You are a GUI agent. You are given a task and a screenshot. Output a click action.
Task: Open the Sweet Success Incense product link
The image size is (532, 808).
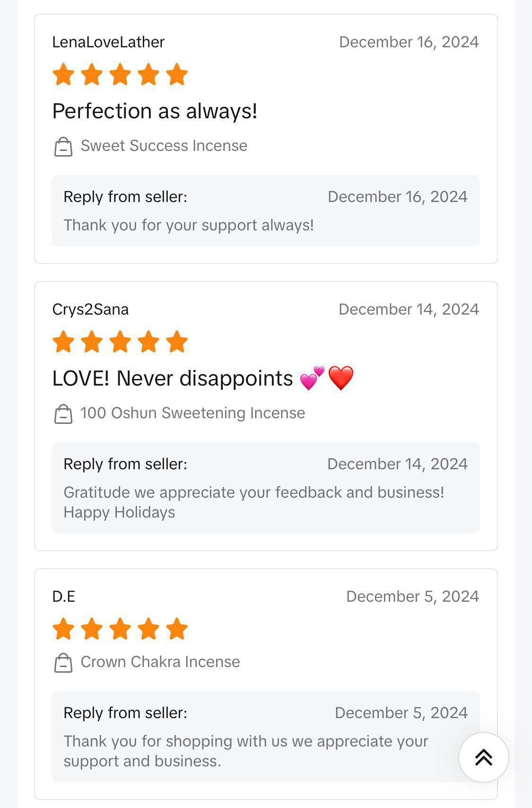tap(164, 146)
